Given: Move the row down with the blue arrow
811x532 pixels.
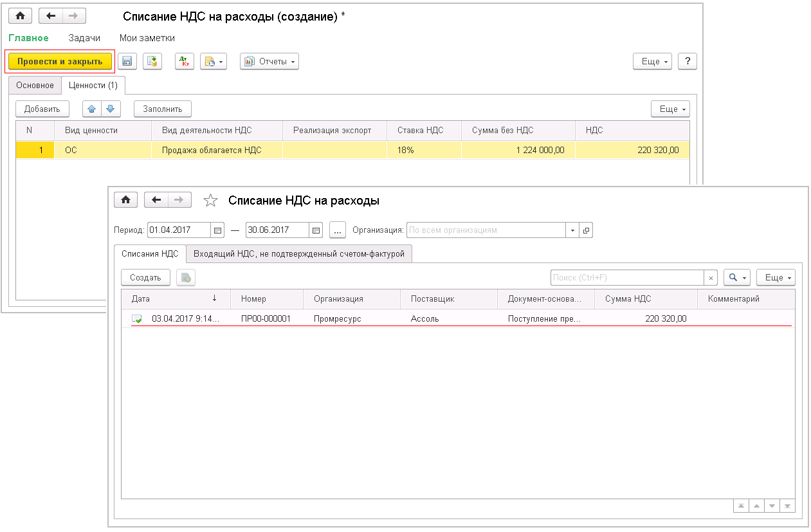Looking at the screenshot, I should click(111, 109).
